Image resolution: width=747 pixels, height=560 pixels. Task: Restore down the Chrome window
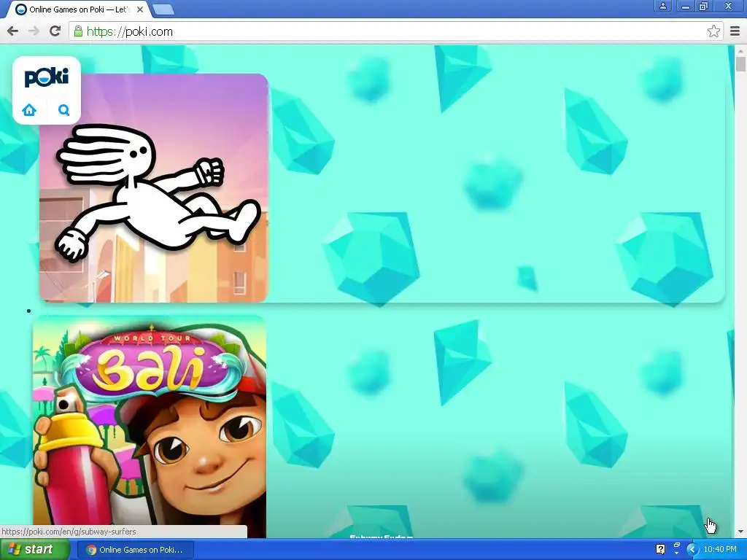[704, 6]
